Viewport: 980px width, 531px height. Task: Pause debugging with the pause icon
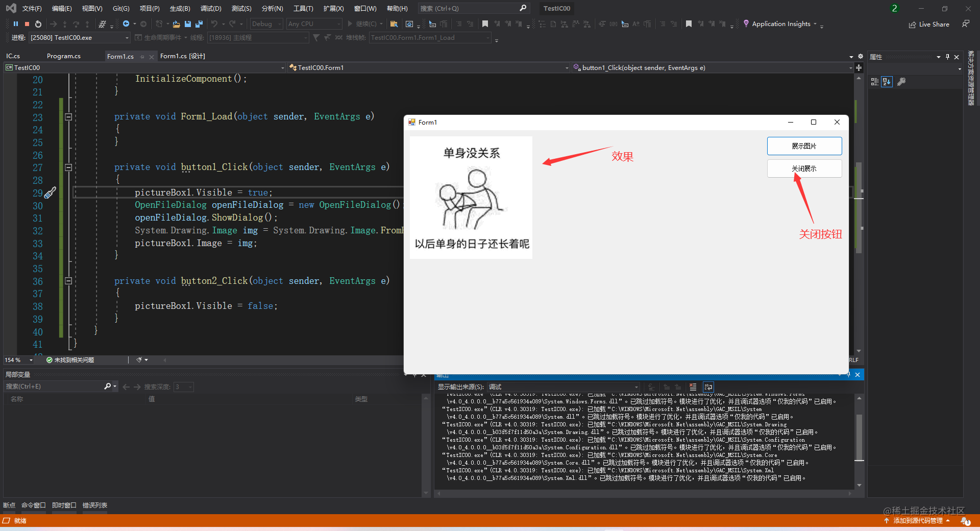(16, 24)
